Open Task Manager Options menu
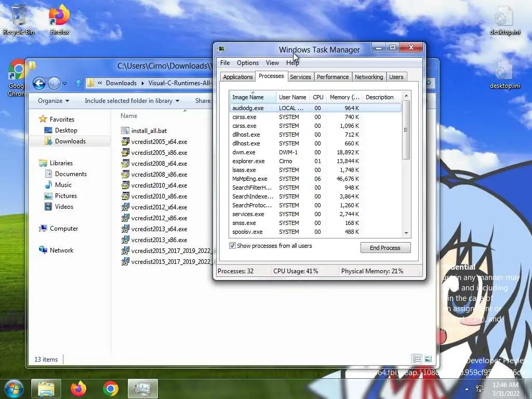The image size is (532, 399). point(248,63)
